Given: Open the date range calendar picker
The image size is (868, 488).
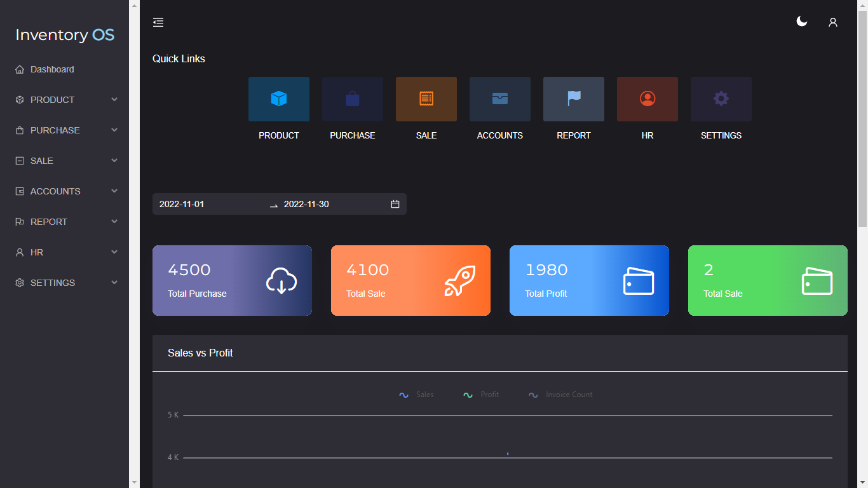Looking at the screenshot, I should (395, 204).
